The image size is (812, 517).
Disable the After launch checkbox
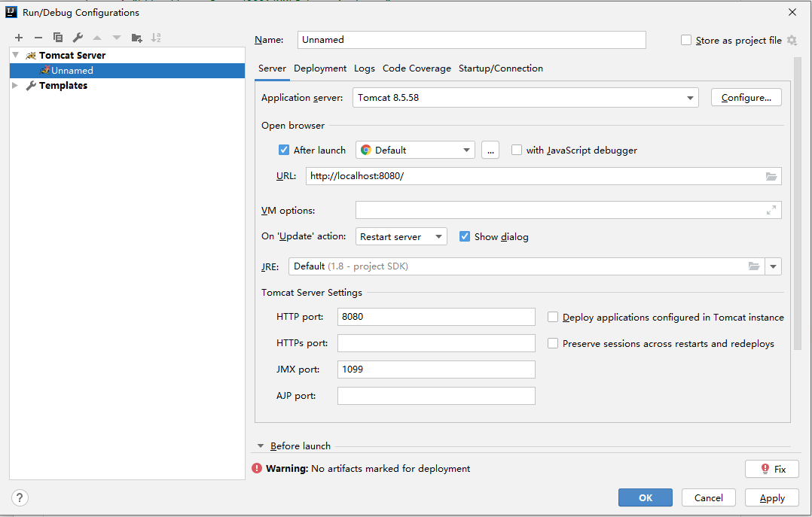click(x=284, y=150)
